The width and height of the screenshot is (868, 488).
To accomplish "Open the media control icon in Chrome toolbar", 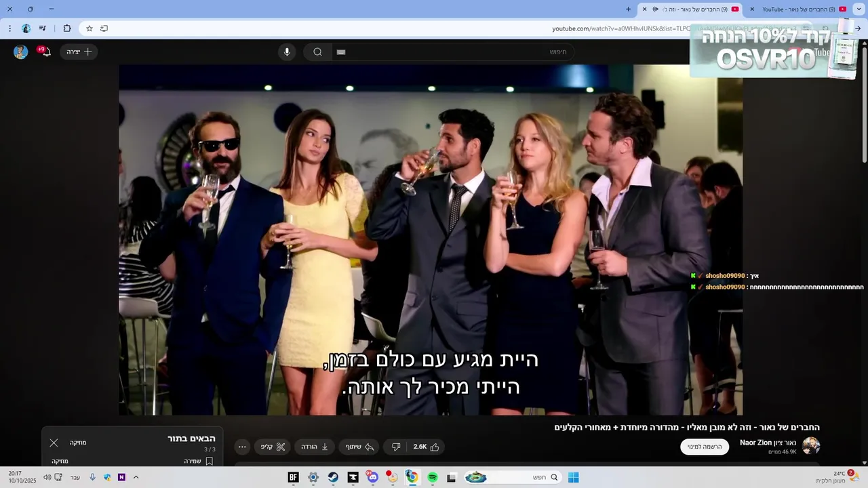I will (x=43, y=28).
